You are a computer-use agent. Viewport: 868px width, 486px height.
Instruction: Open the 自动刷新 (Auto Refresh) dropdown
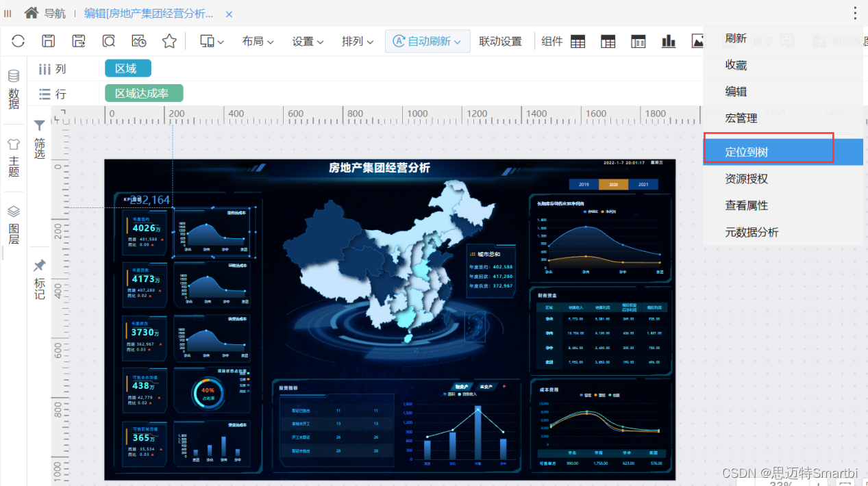(x=427, y=41)
